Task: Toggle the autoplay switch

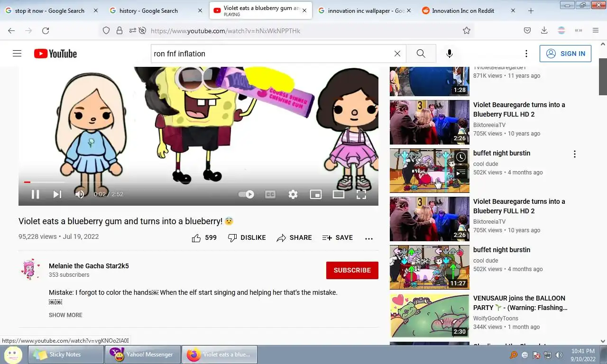Action: point(246,194)
